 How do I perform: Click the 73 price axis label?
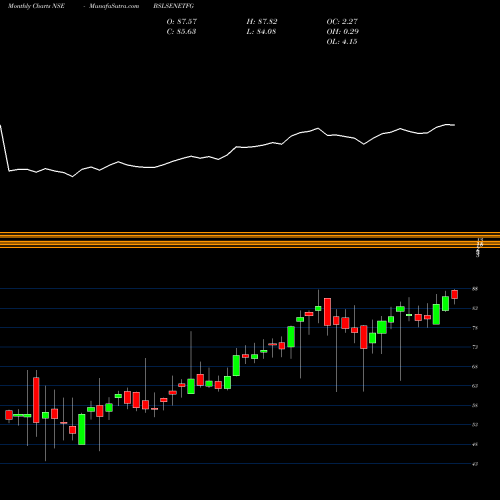point(475,347)
